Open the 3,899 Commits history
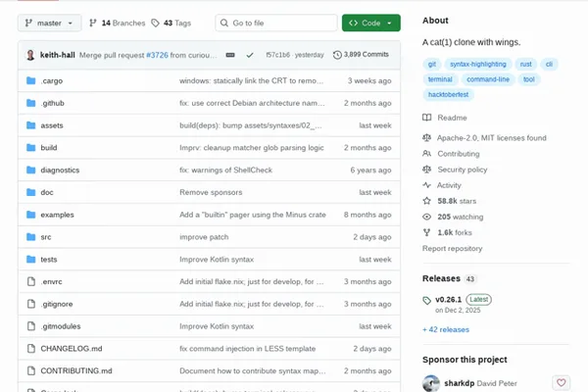The image size is (588, 392). [x=361, y=55]
